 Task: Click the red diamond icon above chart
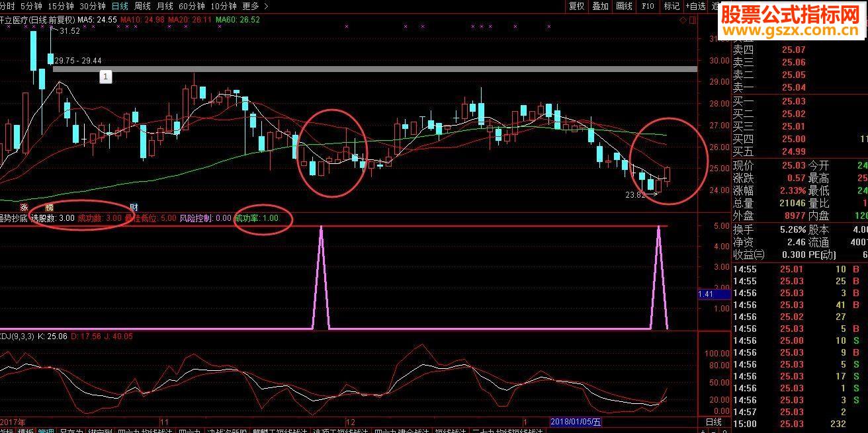(683, 20)
